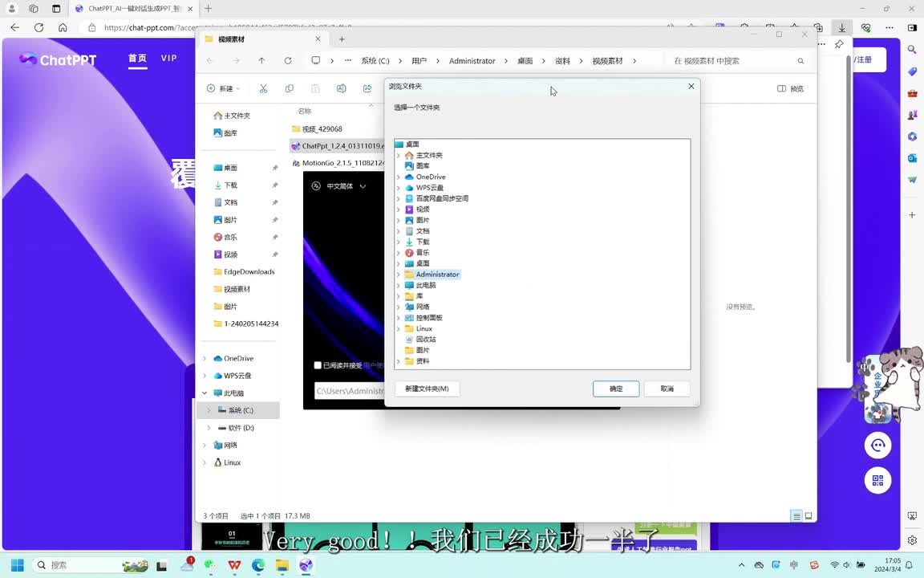
Task: Select the Linux folder in dialog tree
Action: 423,328
